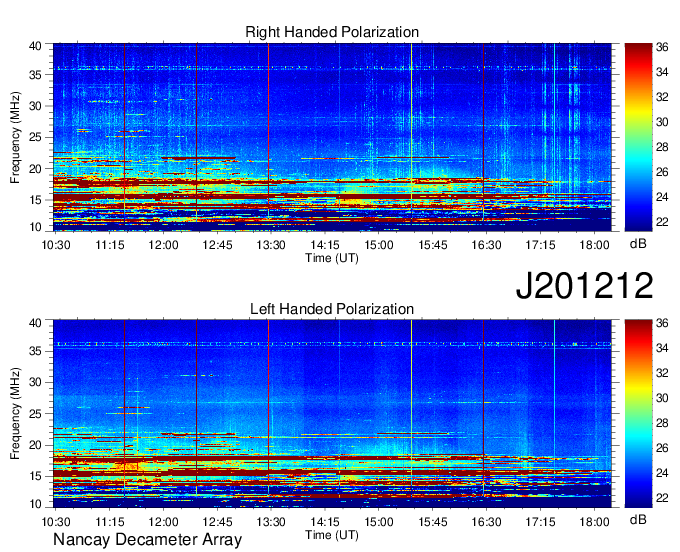Click the Right Handed Polarization title
680x552 pixels.
(332, 32)
